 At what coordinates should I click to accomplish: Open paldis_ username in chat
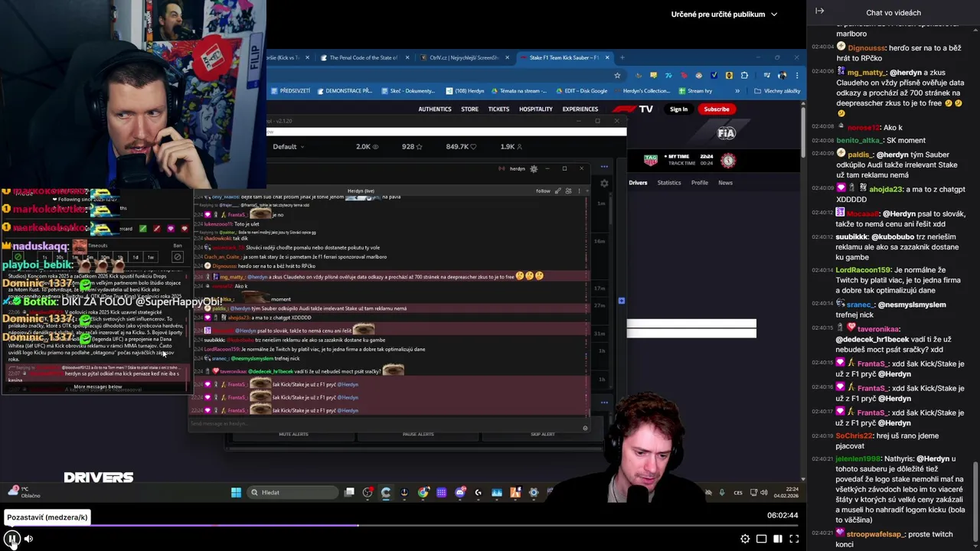pyautogui.click(x=861, y=154)
